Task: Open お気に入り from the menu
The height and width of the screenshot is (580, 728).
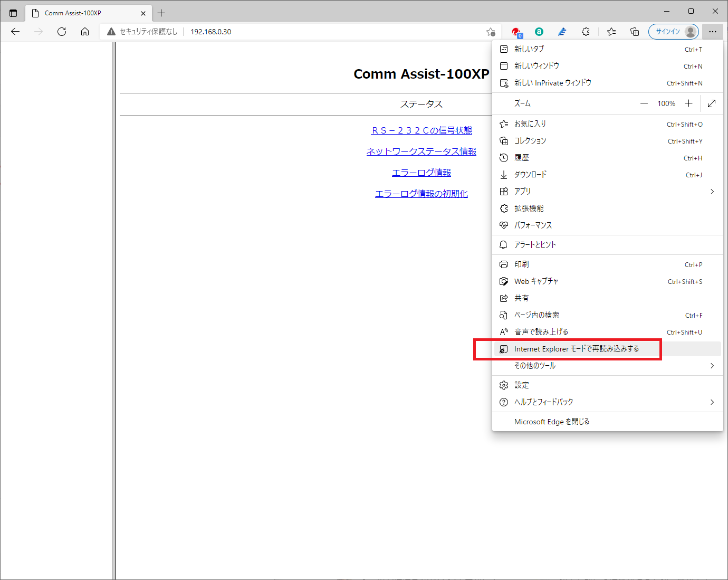Action: click(607, 124)
